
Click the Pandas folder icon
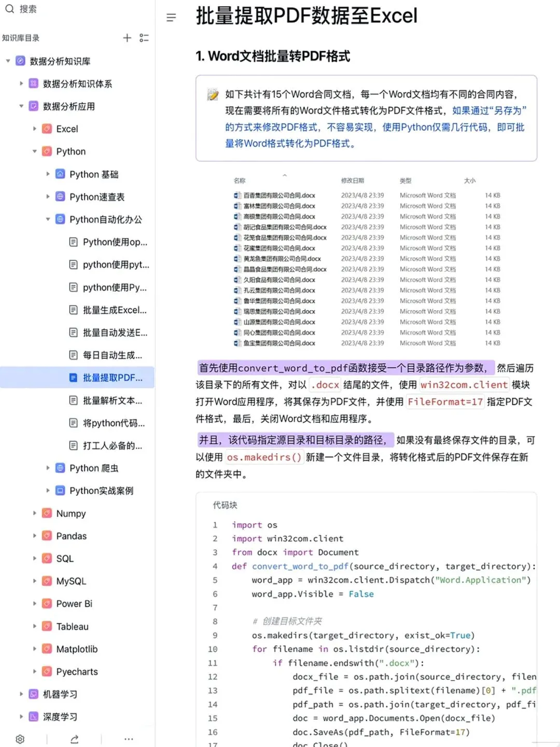tap(47, 536)
